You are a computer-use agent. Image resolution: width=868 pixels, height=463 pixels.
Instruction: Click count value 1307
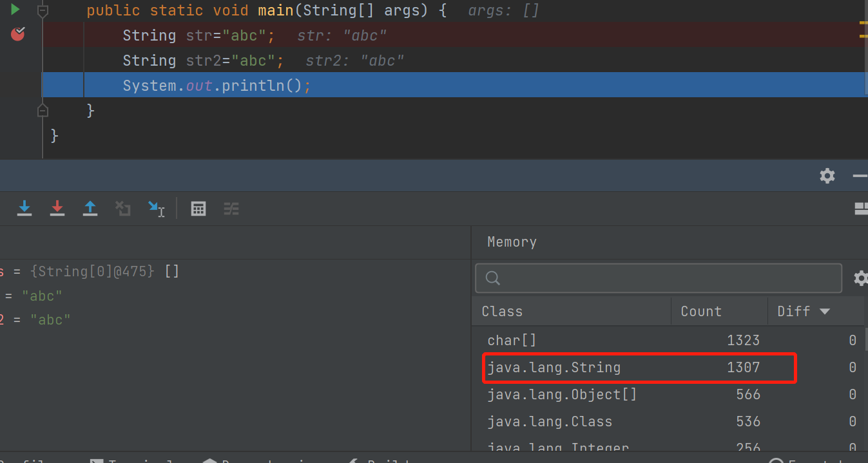click(744, 367)
